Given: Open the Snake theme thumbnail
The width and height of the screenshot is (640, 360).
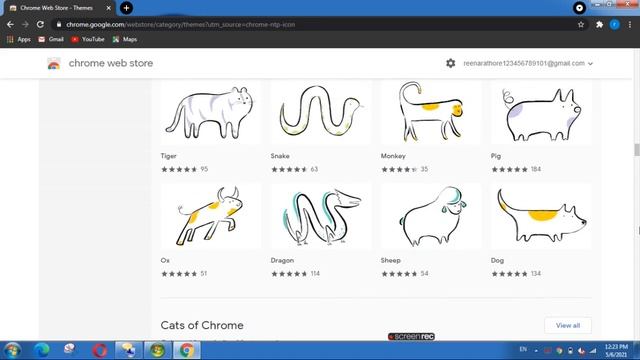Looking at the screenshot, I should pos(320,112).
